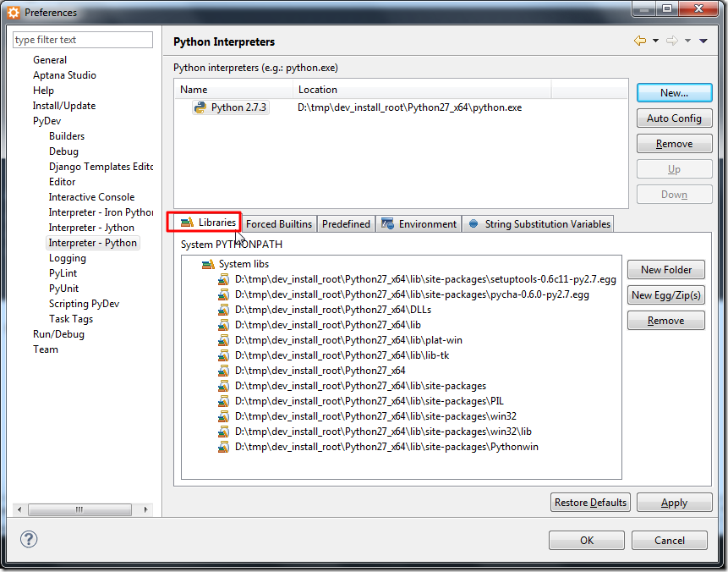This screenshot has height=572, width=728.
Task: Open Debug under PyDev
Action: [x=63, y=151]
